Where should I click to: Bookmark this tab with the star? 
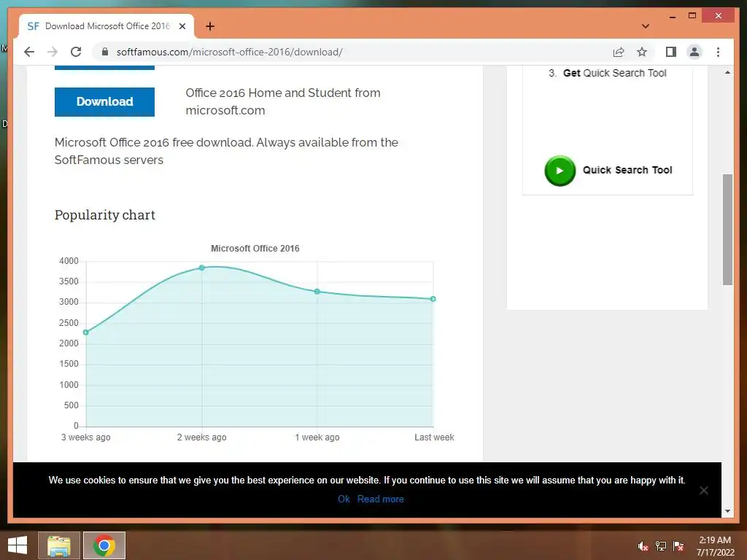(642, 52)
